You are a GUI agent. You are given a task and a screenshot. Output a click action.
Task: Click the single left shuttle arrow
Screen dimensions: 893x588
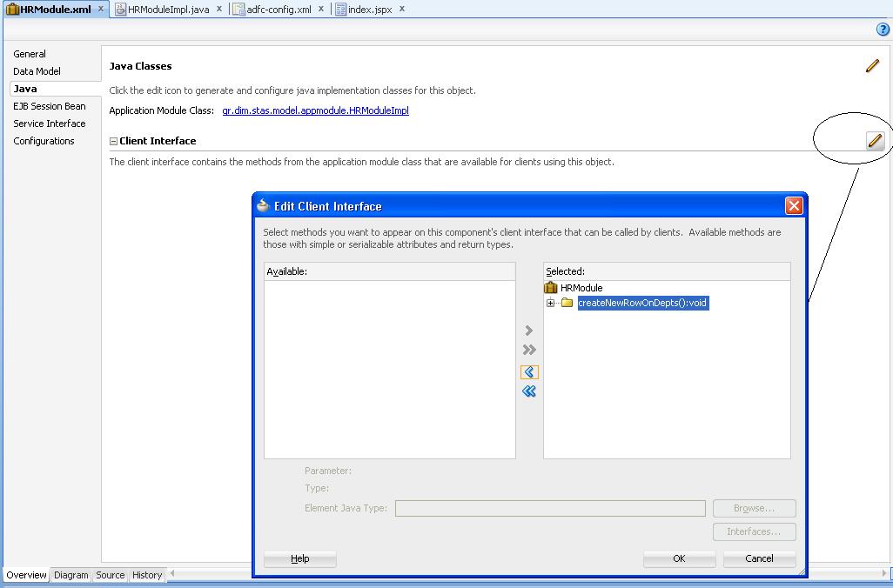529,371
